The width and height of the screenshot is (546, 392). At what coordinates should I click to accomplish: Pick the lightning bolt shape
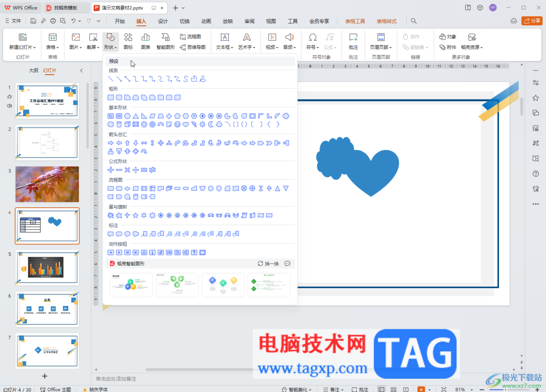[194, 124]
